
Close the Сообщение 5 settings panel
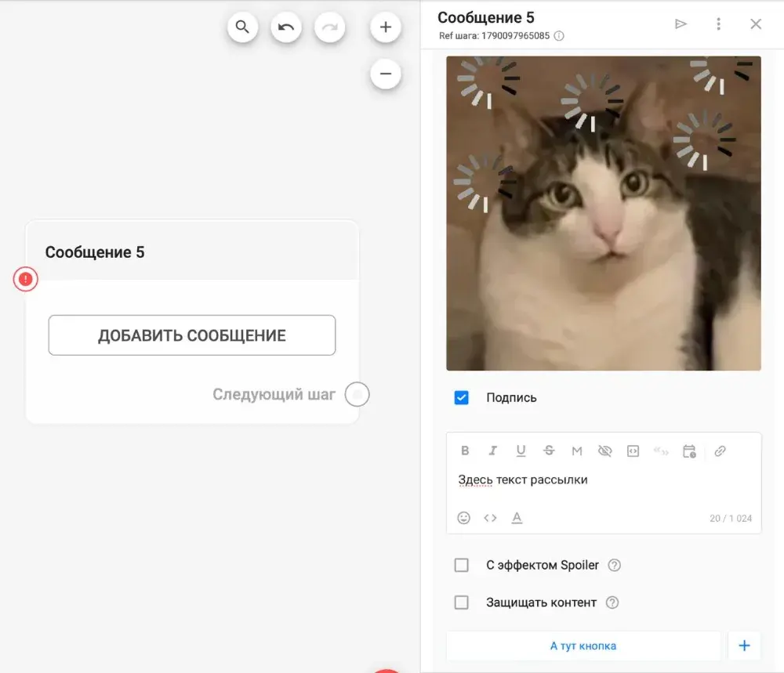[756, 24]
